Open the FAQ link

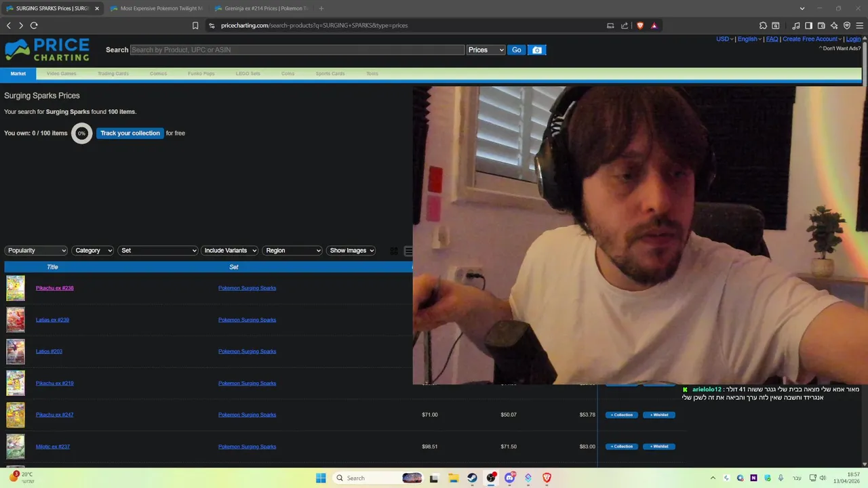tap(772, 39)
